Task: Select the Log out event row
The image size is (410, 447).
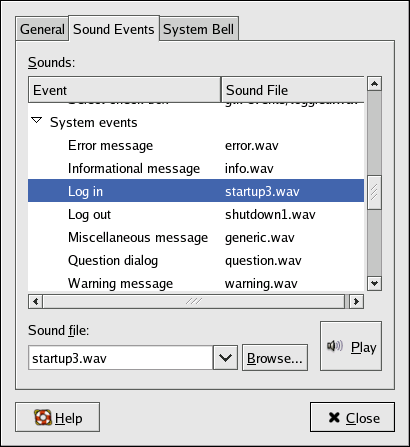Action: click(196, 214)
